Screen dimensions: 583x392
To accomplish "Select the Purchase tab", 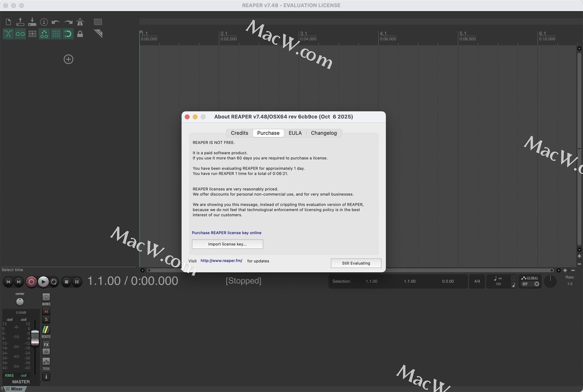I will pos(268,133).
